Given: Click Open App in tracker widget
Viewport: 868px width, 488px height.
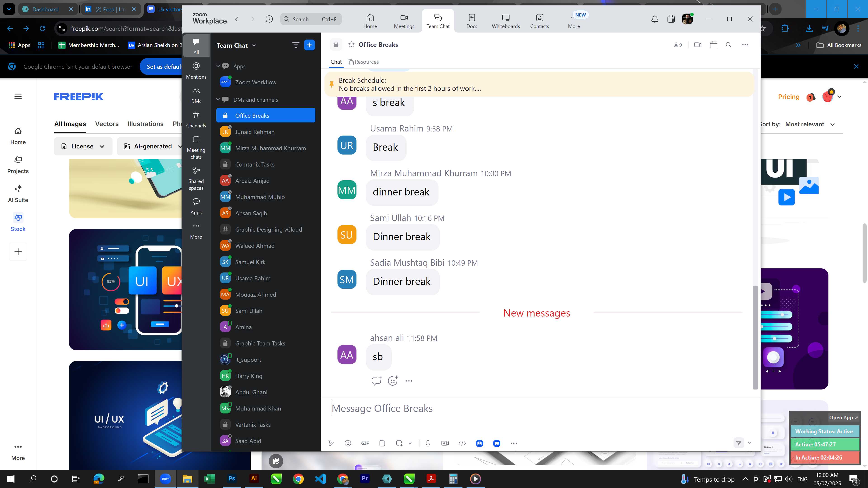Looking at the screenshot, I should 843,417.
